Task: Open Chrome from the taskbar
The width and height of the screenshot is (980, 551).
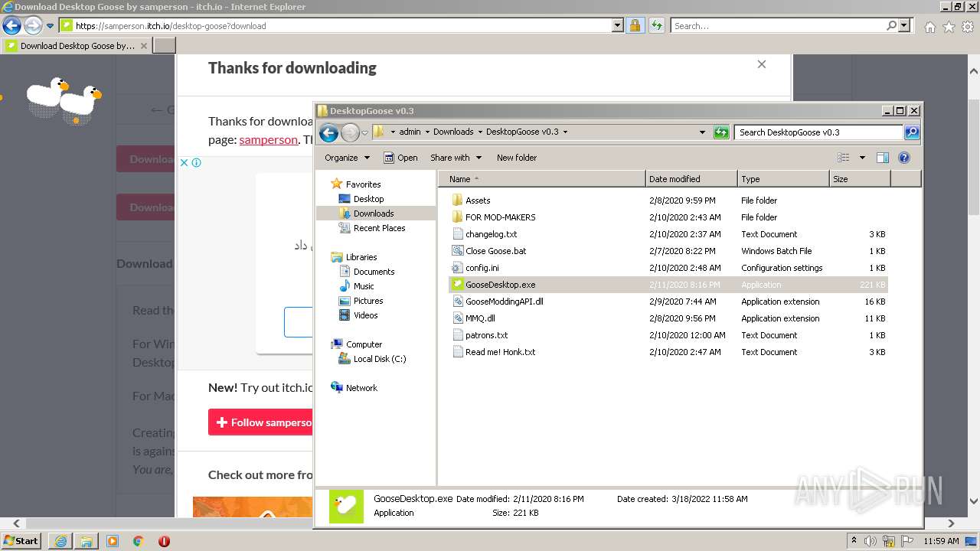Action: [x=139, y=541]
